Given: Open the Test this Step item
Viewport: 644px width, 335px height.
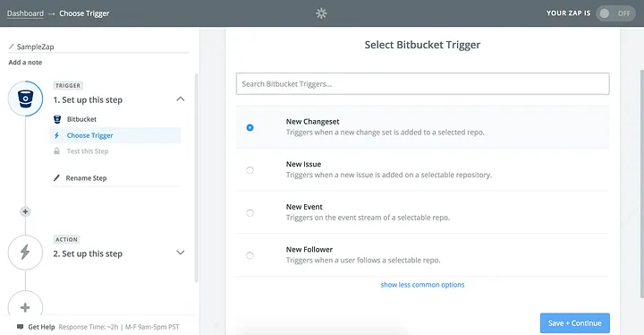Looking at the screenshot, I should (88, 151).
